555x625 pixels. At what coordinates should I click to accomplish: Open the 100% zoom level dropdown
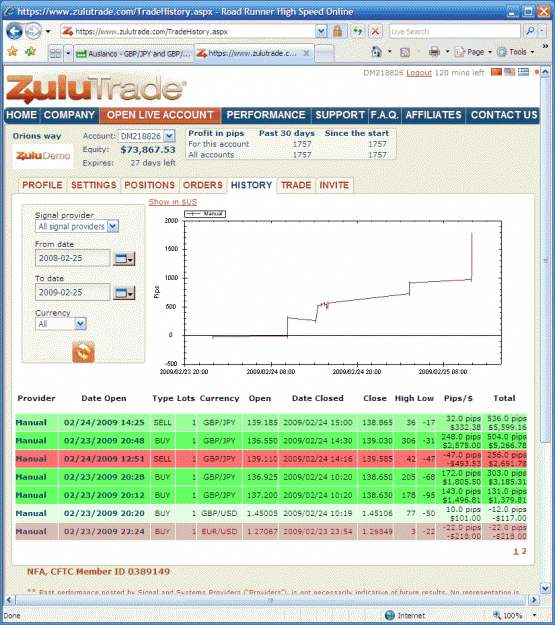(x=534, y=615)
